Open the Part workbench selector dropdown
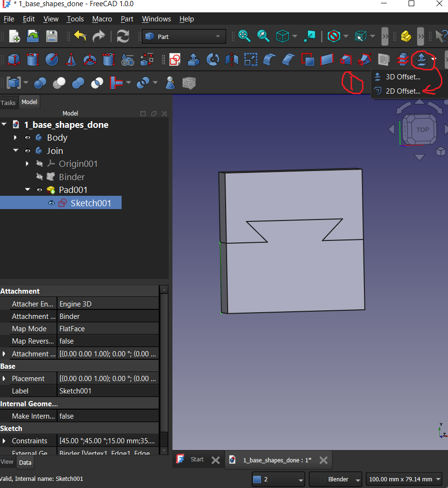This screenshot has width=448, height=488. pyautogui.click(x=184, y=37)
